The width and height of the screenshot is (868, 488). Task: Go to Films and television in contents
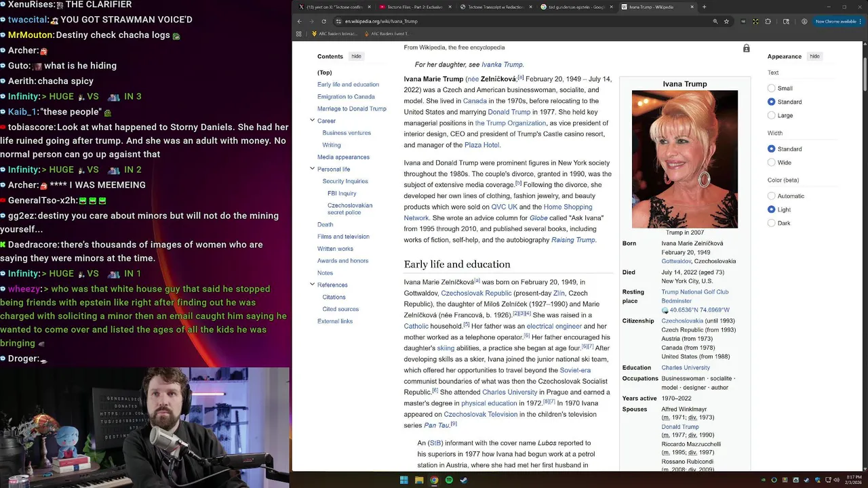pyautogui.click(x=343, y=237)
